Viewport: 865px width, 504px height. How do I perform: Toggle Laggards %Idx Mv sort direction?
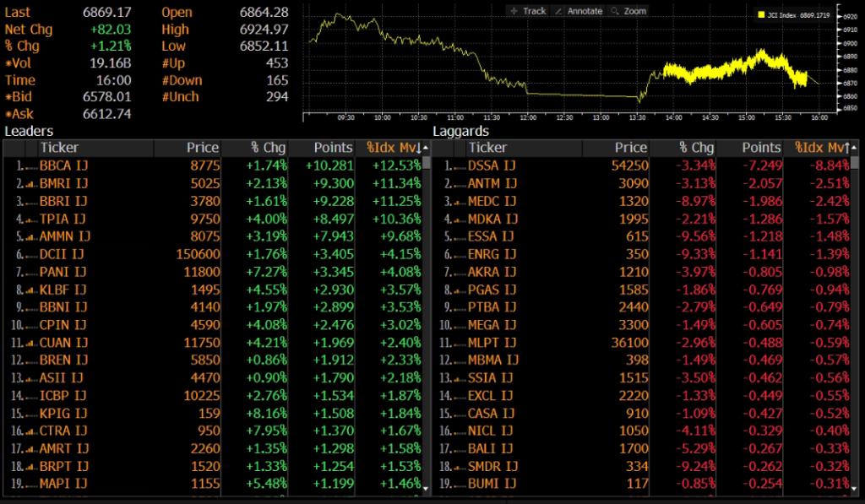click(818, 148)
